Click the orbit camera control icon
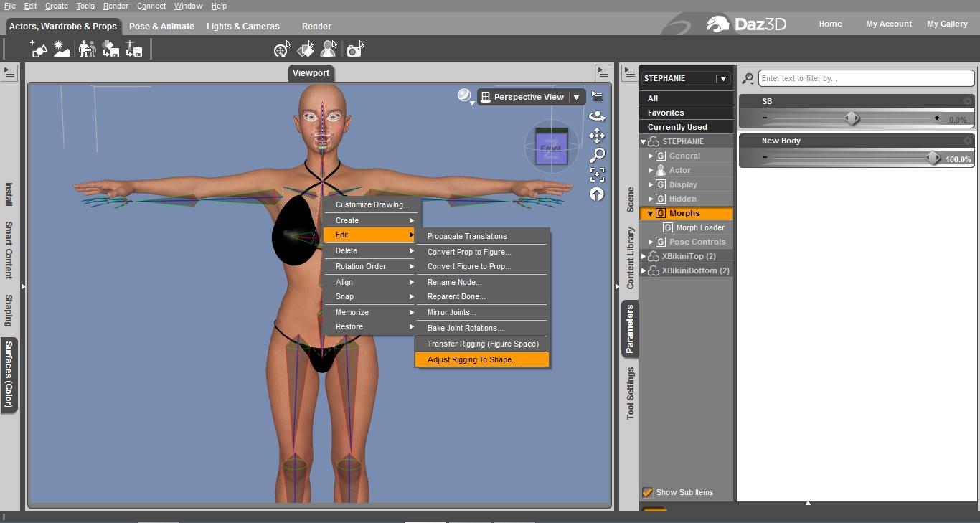This screenshot has height=523, width=980. [597, 116]
